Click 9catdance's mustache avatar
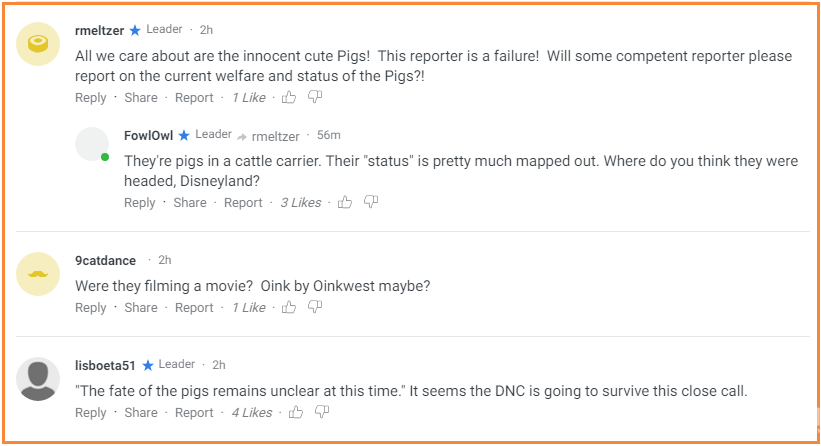Viewport: 821px width, 446px height. tap(38, 274)
